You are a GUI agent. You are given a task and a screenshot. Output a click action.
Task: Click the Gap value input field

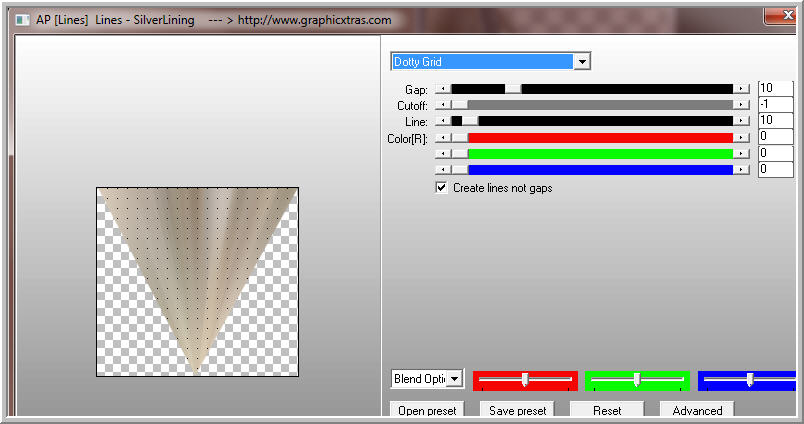coord(776,88)
